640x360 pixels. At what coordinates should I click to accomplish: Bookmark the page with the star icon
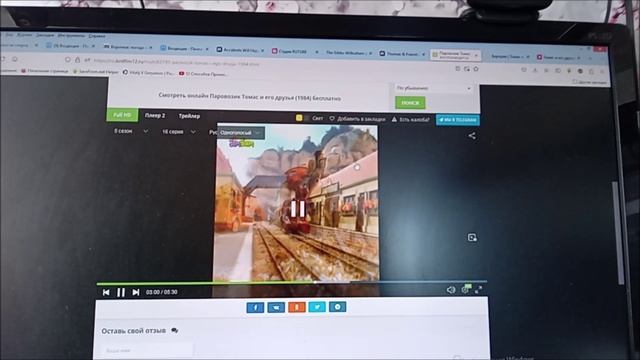[476, 69]
